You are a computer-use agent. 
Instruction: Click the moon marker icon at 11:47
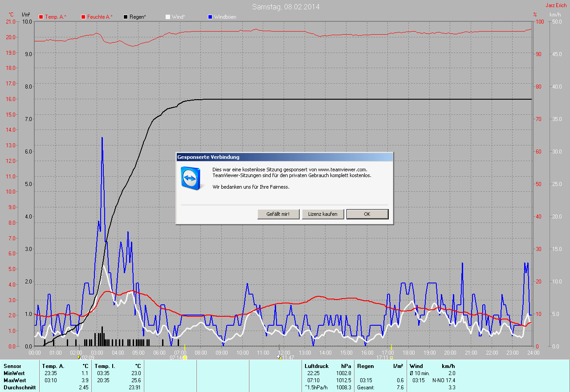pos(279,357)
